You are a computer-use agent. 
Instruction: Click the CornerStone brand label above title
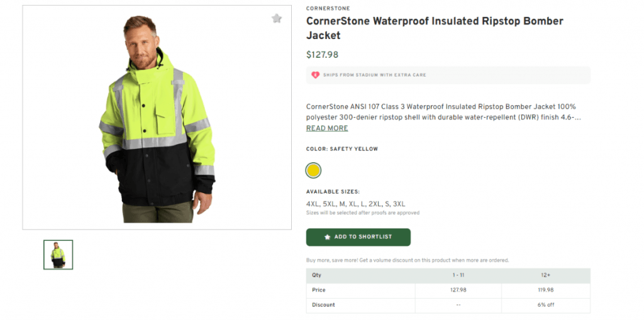click(x=328, y=9)
